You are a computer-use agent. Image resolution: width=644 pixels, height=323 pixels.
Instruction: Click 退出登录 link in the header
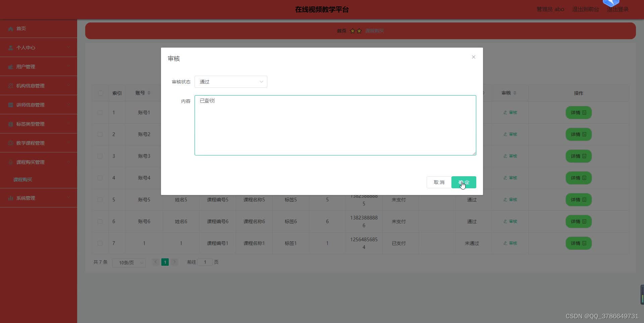point(618,9)
